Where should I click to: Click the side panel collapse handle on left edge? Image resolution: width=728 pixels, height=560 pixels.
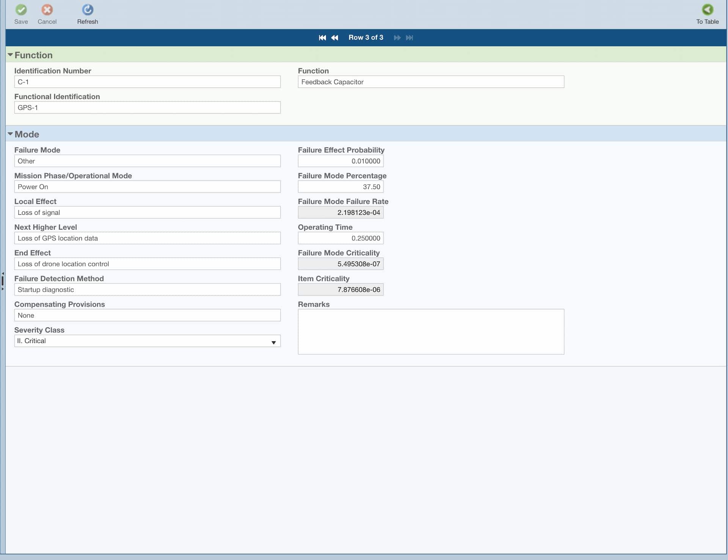click(x=2, y=280)
